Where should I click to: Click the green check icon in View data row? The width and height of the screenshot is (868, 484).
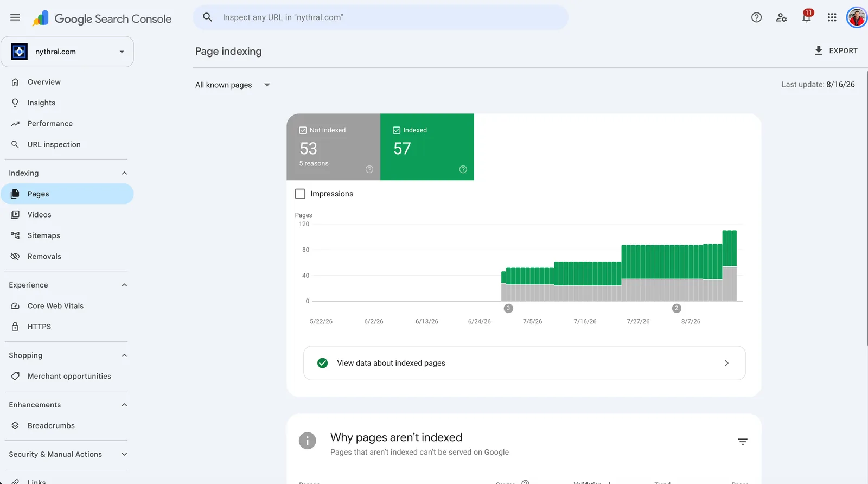pyautogui.click(x=322, y=363)
